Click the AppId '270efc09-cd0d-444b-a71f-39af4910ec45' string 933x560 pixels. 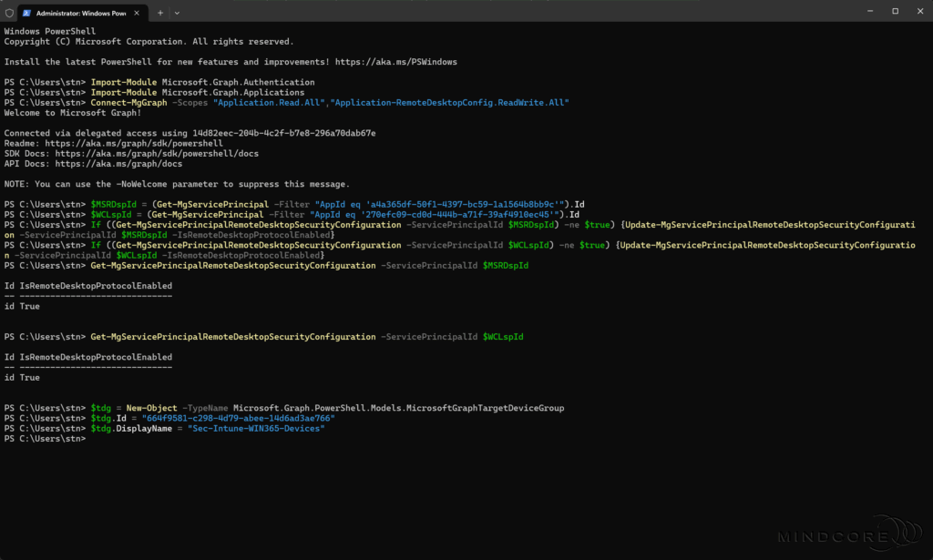pos(435,215)
